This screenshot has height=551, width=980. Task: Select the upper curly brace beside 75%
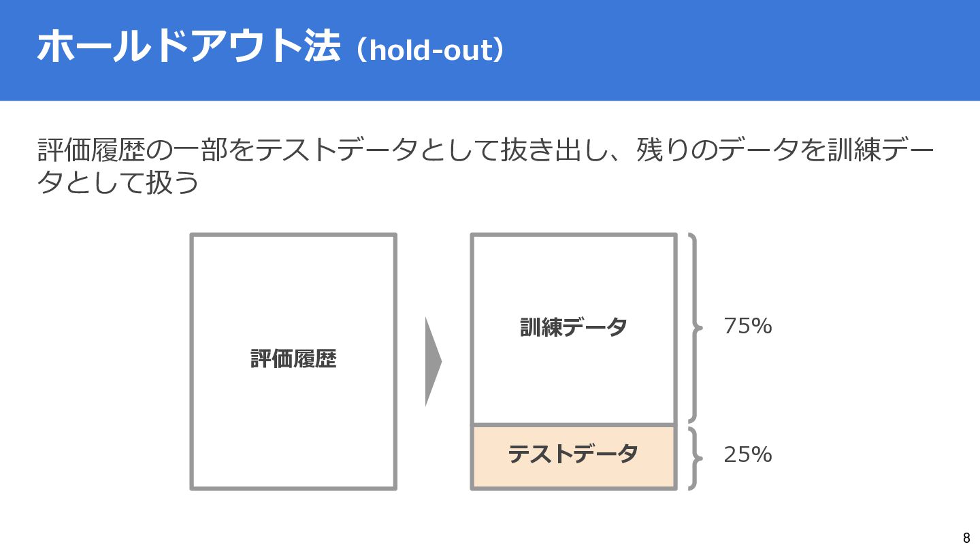[693, 328]
